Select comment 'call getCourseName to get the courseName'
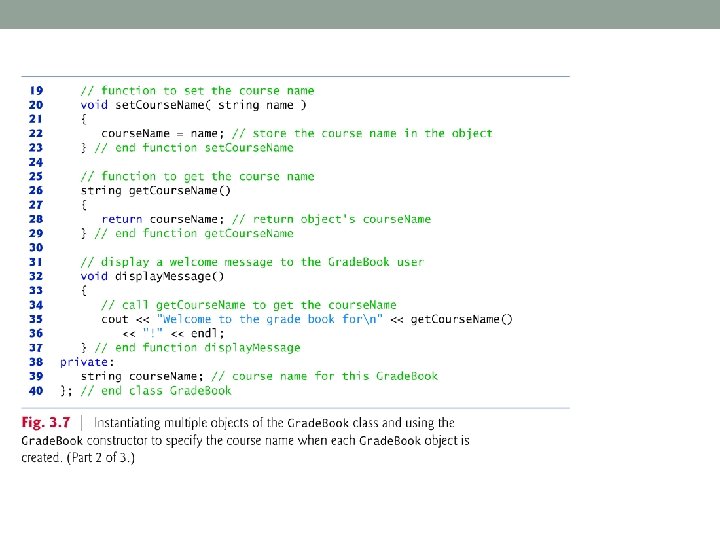The height and width of the screenshot is (540, 720). (x=248, y=305)
